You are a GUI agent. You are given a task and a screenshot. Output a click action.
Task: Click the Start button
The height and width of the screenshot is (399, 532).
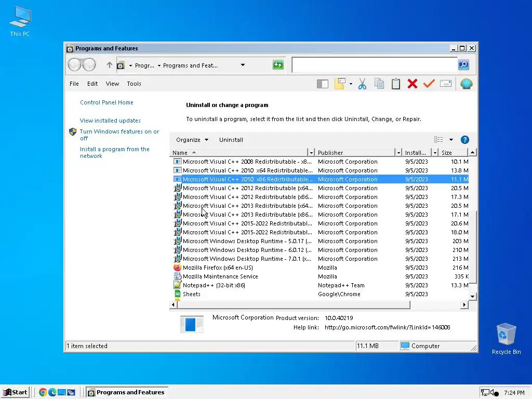click(x=15, y=392)
